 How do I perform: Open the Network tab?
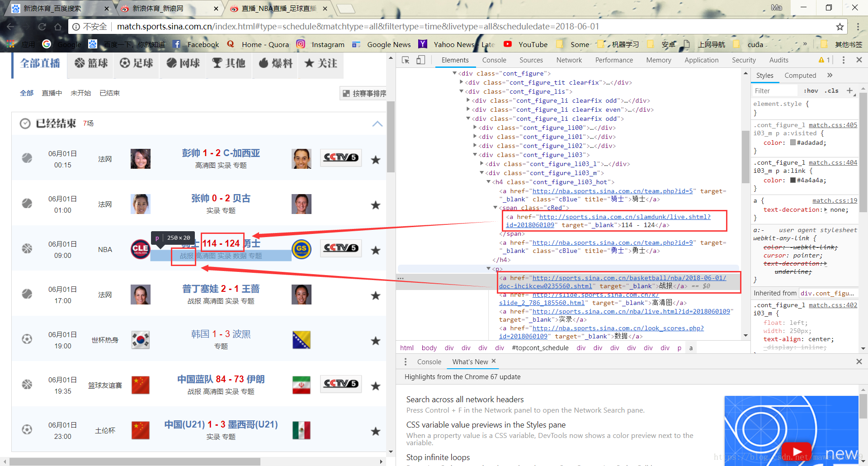569,60
